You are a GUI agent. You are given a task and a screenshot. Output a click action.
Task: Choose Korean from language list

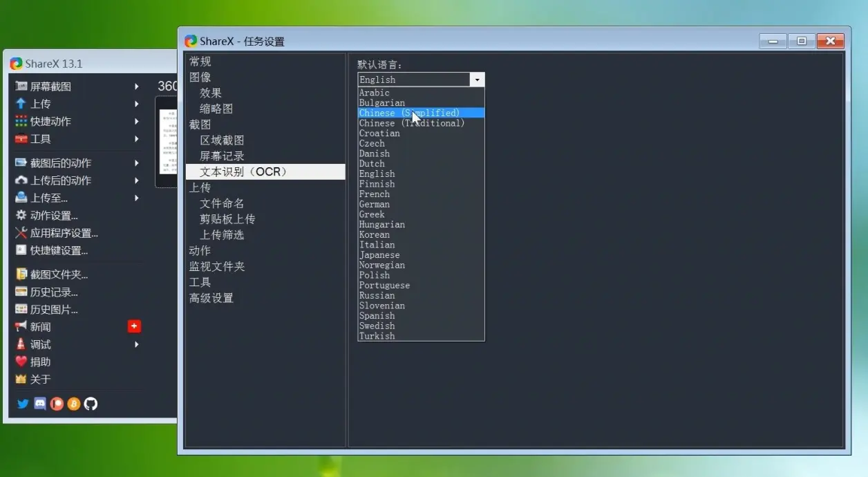point(421,234)
